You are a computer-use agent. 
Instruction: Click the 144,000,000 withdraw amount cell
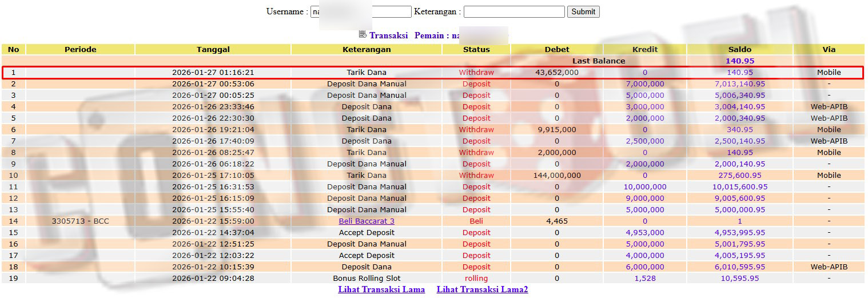click(x=556, y=175)
